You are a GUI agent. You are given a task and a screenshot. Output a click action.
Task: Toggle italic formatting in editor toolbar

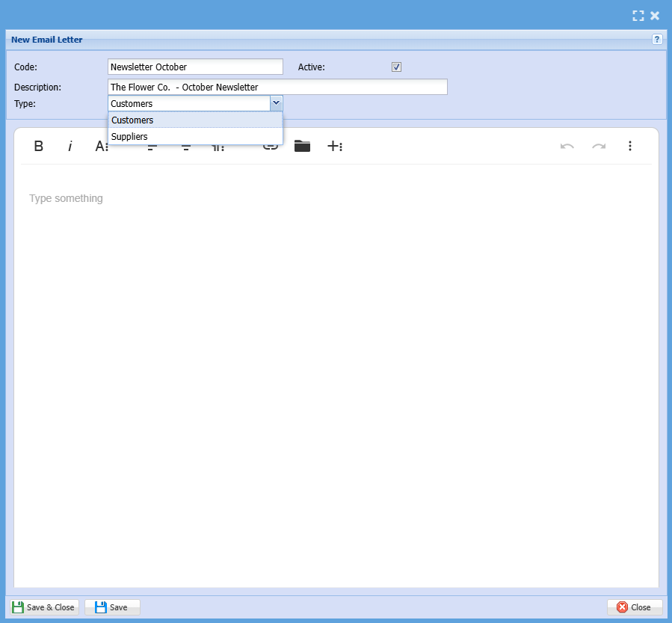point(70,146)
